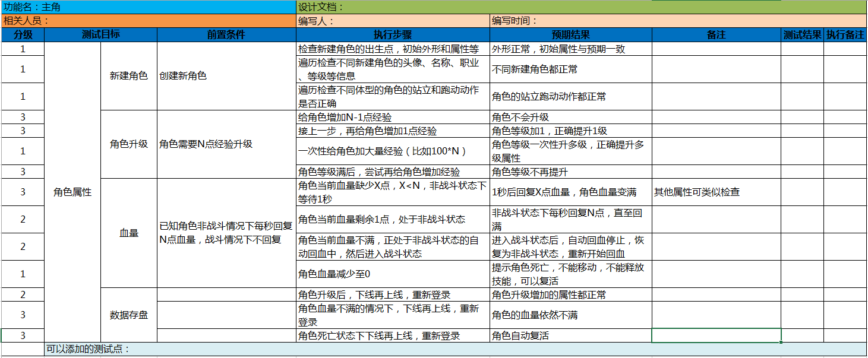Click the 设计文档 header cell
Screen dimensions: 868x358
click(x=581, y=7)
